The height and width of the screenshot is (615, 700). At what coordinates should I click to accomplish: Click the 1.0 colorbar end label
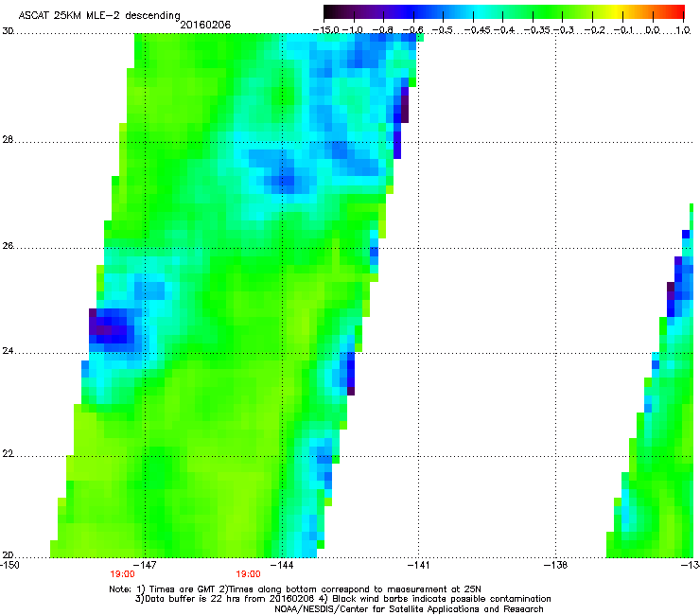click(683, 30)
